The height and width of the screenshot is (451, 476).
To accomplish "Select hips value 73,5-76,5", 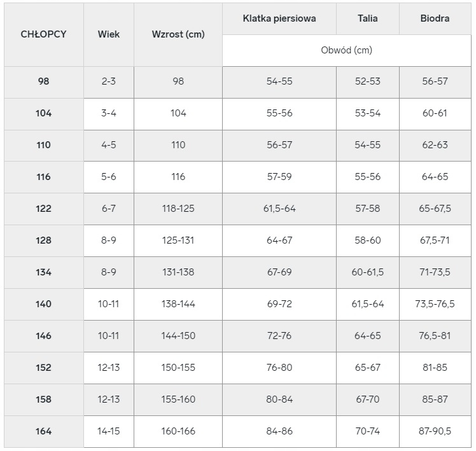I will click(x=435, y=304).
